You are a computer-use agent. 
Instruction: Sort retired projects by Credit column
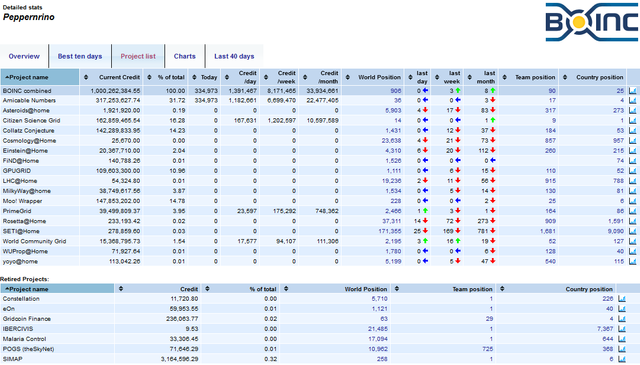tap(158, 289)
